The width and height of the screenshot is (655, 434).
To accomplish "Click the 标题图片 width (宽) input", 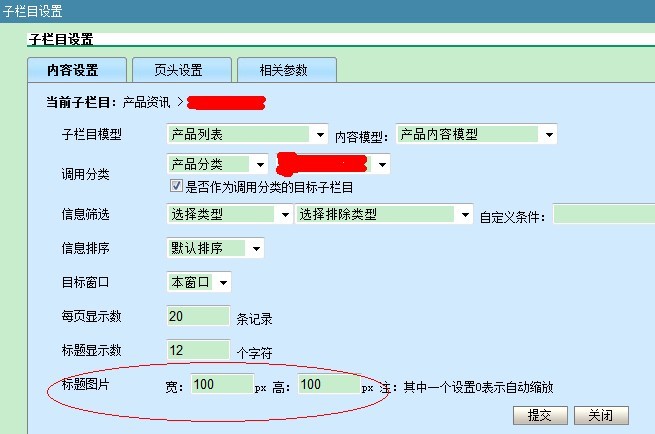I will pyautogui.click(x=221, y=385).
